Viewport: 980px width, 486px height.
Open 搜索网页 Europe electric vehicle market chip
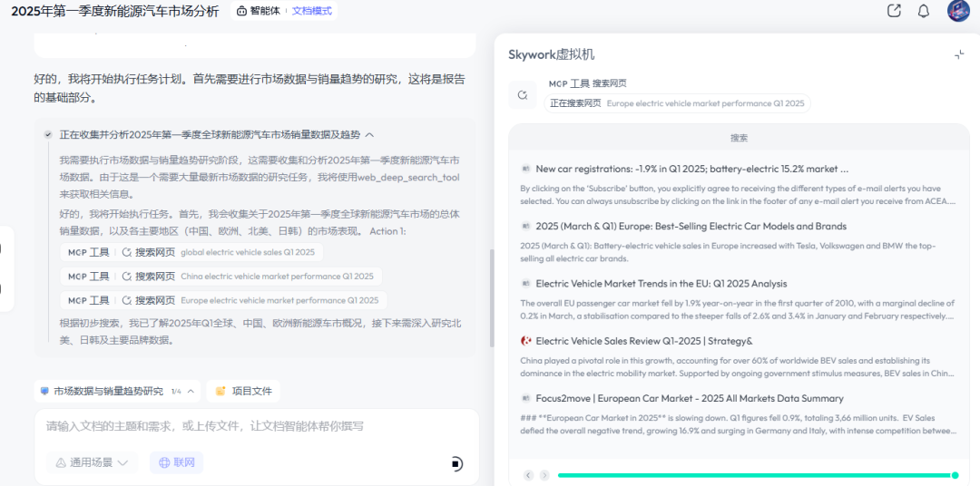pos(224,300)
